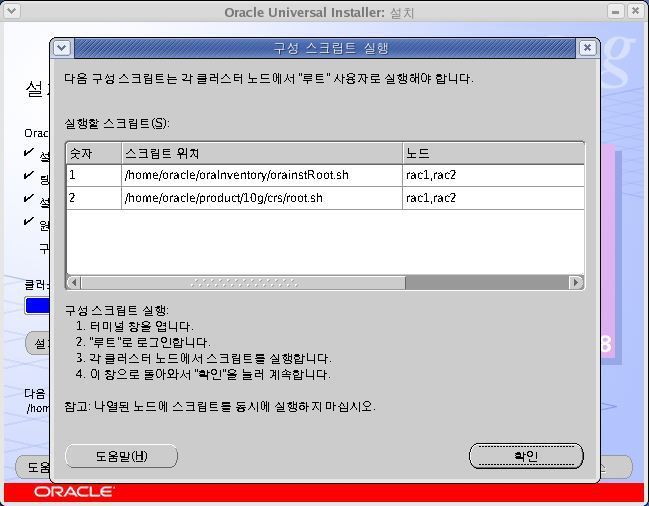Click the ORACLE logo in the red banner
Screen dimensions: 649x506
74,492
